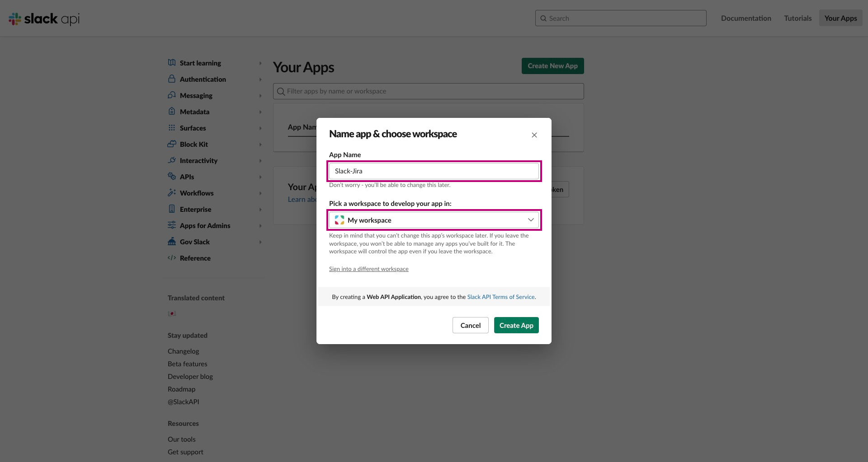868x462 pixels.
Task: Click the Create New App button
Action: click(x=552, y=66)
